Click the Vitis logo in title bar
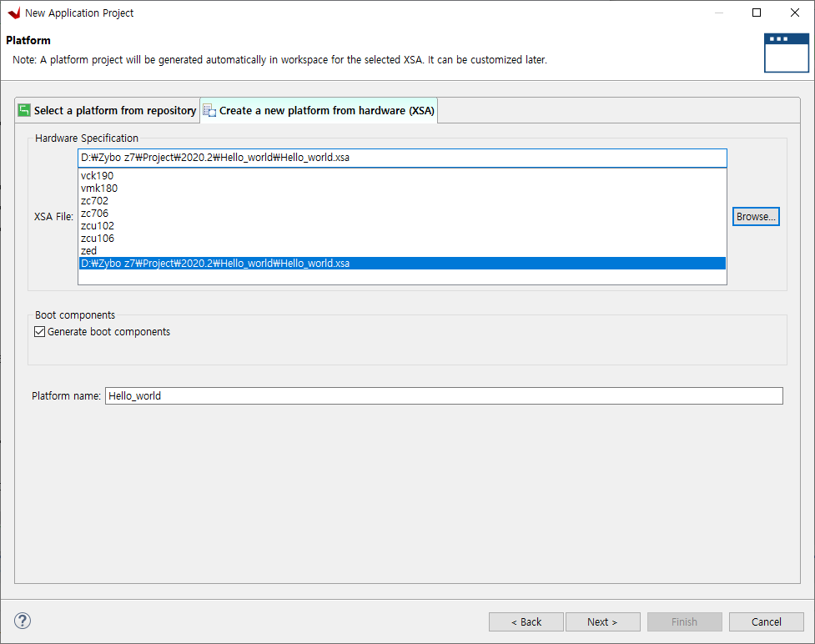Screen dimensions: 815x644 [14, 13]
